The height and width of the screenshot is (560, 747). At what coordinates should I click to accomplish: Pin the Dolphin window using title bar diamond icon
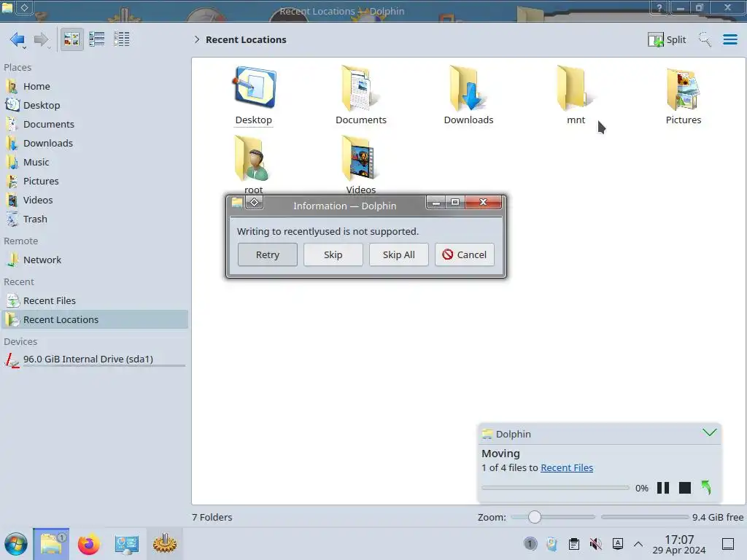click(25, 7)
